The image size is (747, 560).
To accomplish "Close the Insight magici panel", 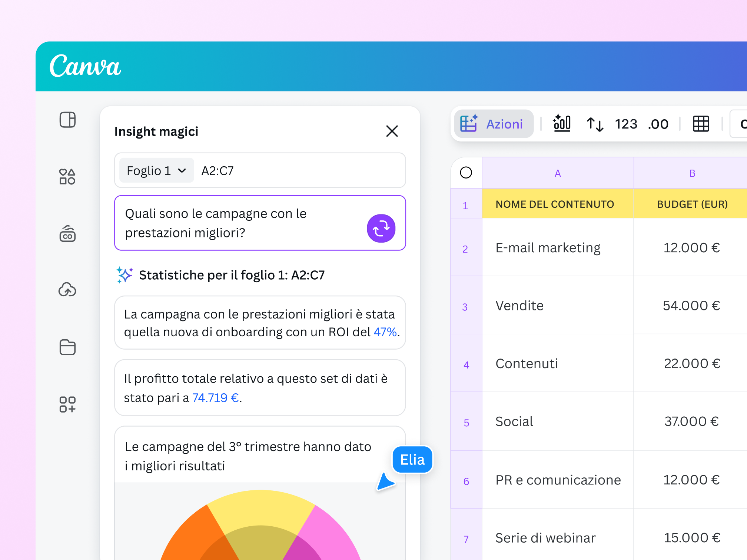I will (392, 131).
